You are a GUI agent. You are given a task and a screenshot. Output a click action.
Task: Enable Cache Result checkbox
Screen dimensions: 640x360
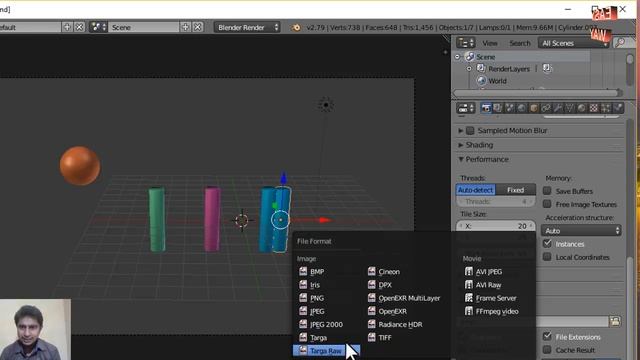coord(547,350)
